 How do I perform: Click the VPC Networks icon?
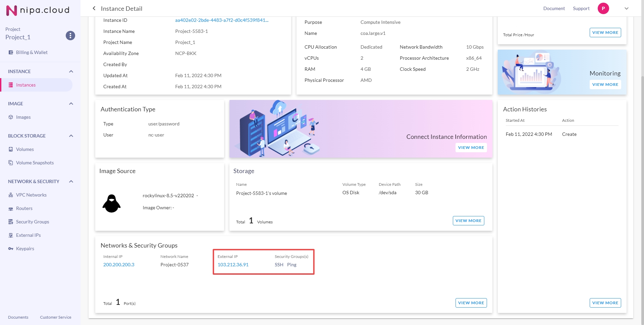[11, 195]
